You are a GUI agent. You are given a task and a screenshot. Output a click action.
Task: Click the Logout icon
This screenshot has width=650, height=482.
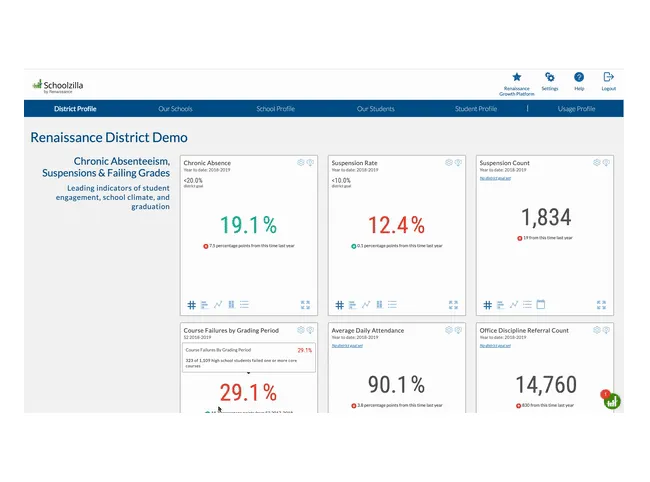(x=608, y=77)
